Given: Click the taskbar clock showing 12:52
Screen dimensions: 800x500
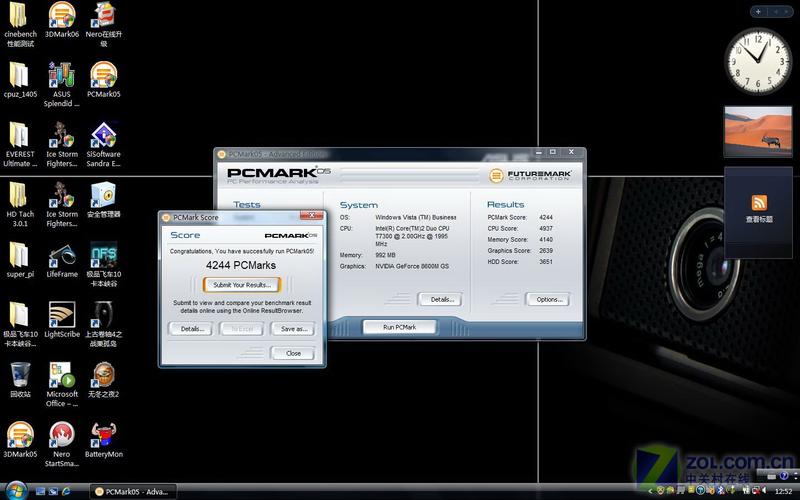Looking at the screenshot, I should [x=783, y=491].
